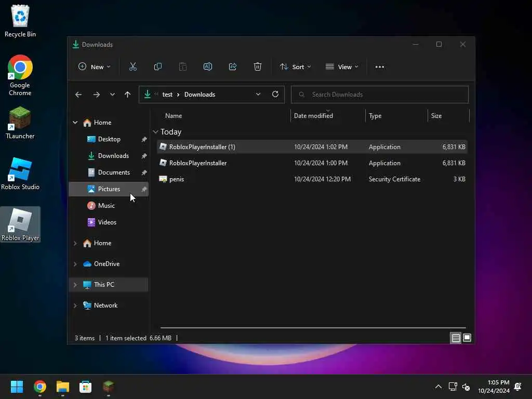Screen dimensions: 532x399
Task: Expand the address bar history dropdown
Action: 258,95
